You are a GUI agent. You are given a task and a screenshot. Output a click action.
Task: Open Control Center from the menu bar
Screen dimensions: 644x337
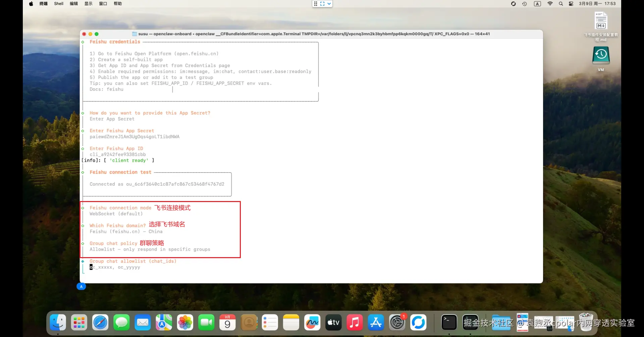pos(571,4)
